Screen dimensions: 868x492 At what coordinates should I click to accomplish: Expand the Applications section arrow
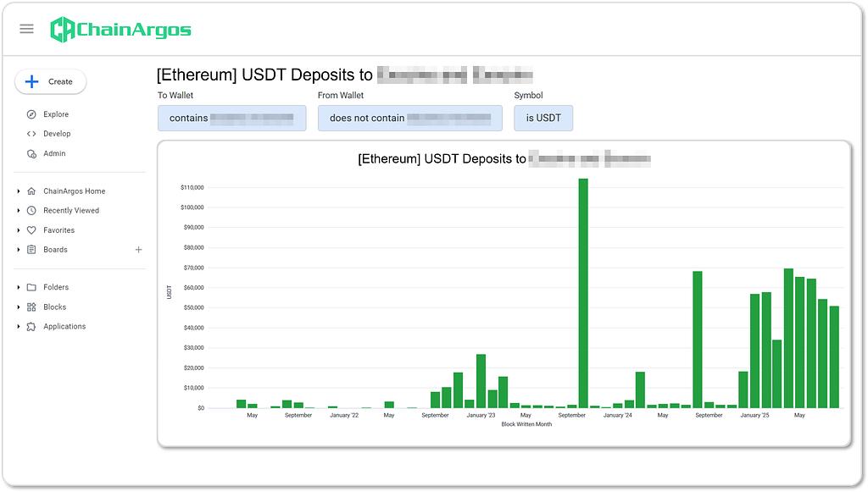coord(19,327)
